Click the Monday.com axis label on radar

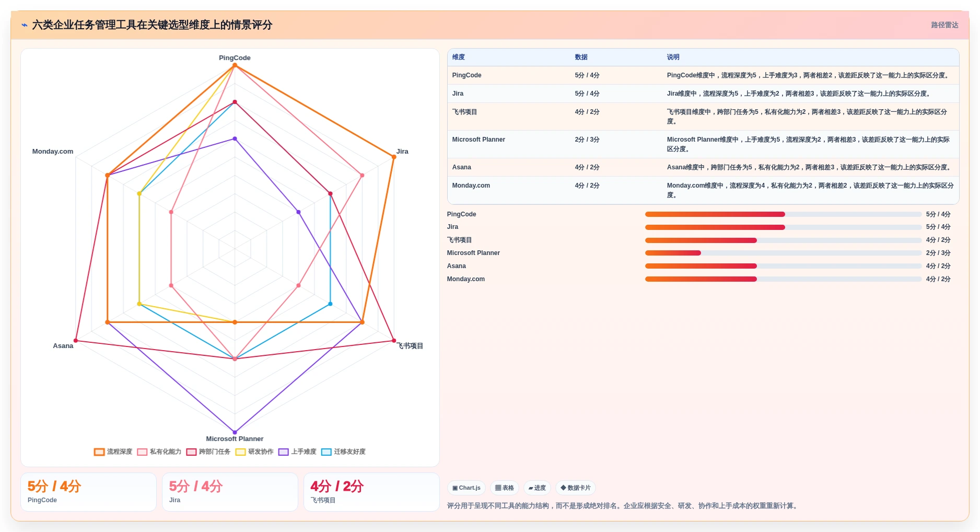53,152
